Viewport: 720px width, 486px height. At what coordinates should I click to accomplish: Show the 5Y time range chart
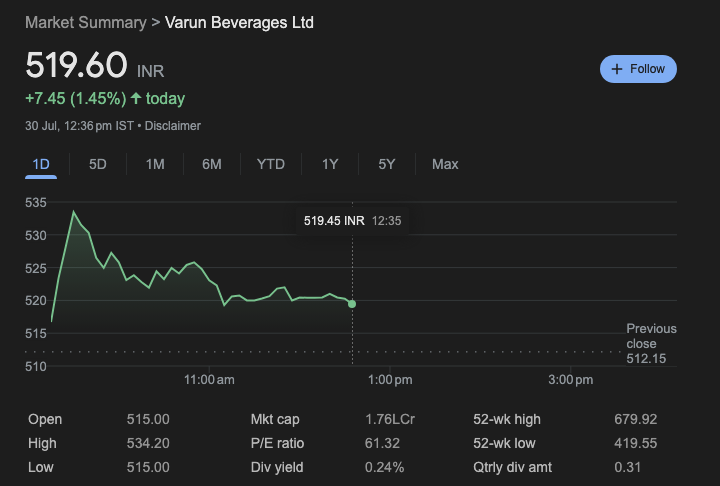(387, 164)
